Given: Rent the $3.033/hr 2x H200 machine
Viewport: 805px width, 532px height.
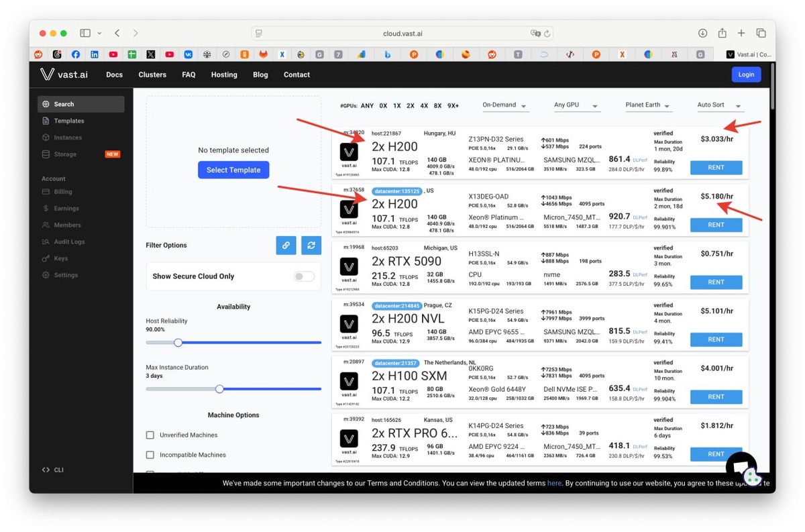Looking at the screenshot, I should (x=716, y=168).
